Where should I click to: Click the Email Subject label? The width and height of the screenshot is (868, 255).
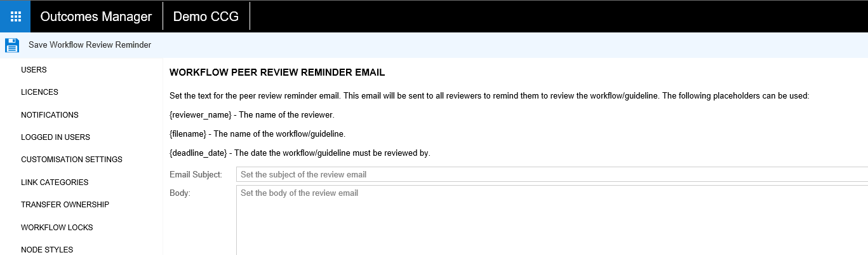(196, 174)
